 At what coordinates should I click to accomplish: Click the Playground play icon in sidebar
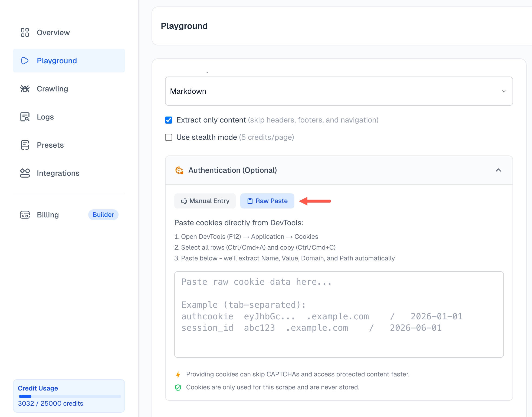[25, 61]
